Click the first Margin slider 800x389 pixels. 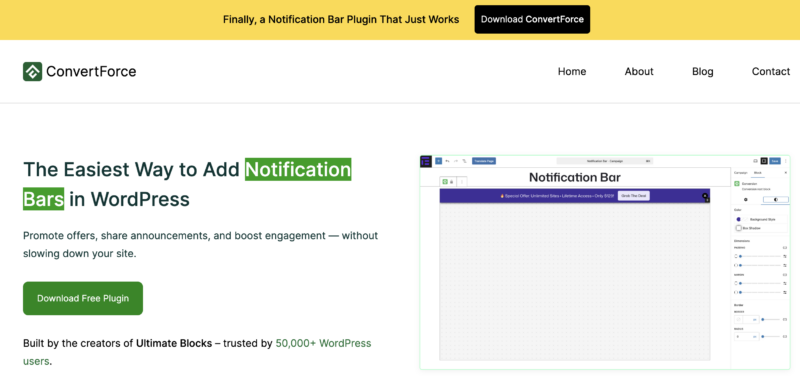coord(760,283)
